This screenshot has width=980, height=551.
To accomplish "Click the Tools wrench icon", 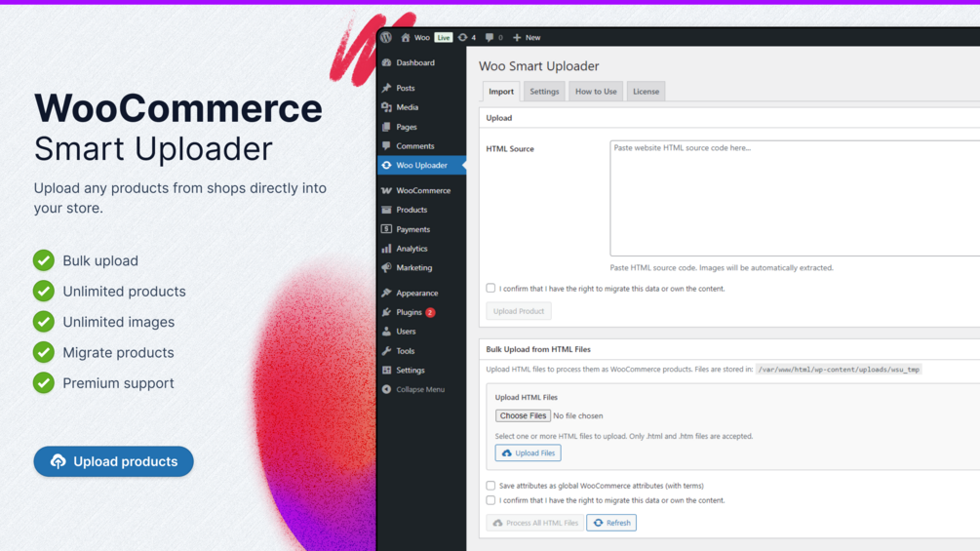I will (x=387, y=351).
